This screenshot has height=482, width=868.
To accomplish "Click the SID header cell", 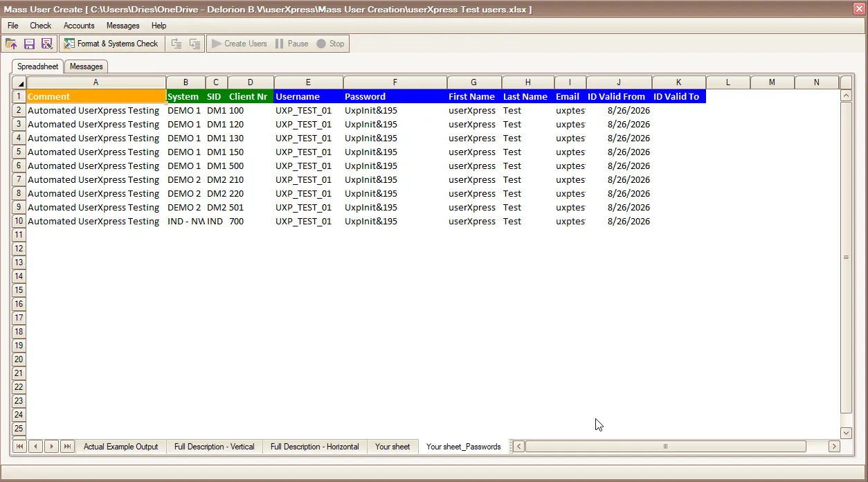I will pos(216,96).
